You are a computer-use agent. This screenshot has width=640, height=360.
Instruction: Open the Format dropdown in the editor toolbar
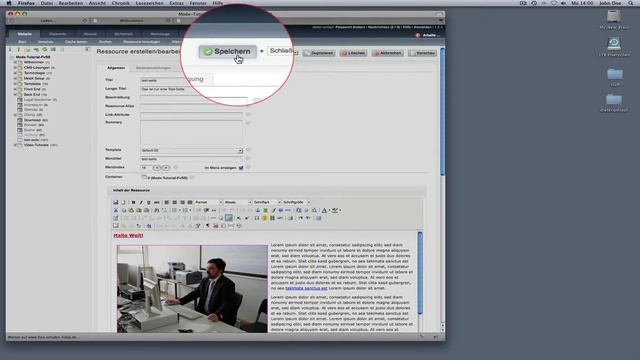coord(208,202)
